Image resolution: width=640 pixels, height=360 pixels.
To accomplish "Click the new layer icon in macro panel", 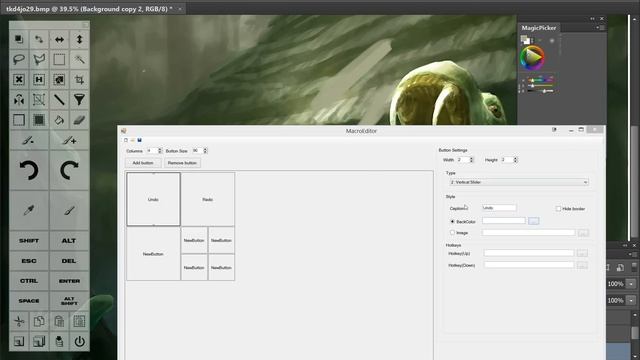I will 19,341.
